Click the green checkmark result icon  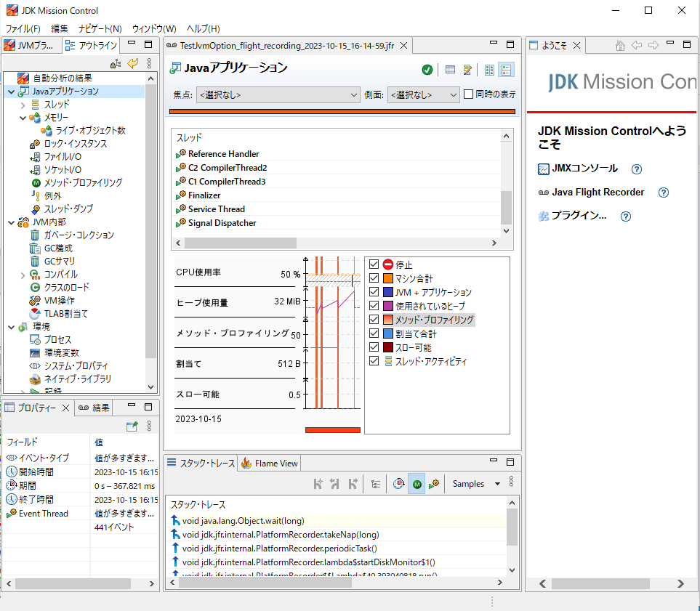coord(427,70)
